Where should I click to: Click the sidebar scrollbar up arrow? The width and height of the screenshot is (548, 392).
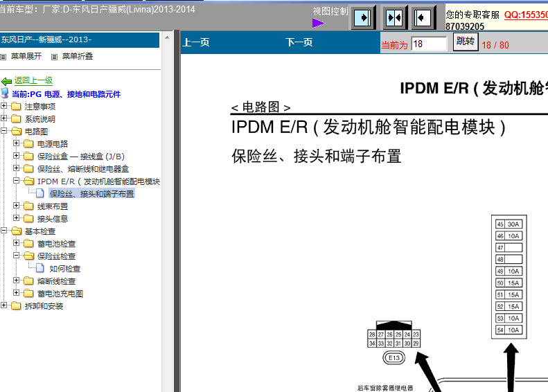coord(167,37)
